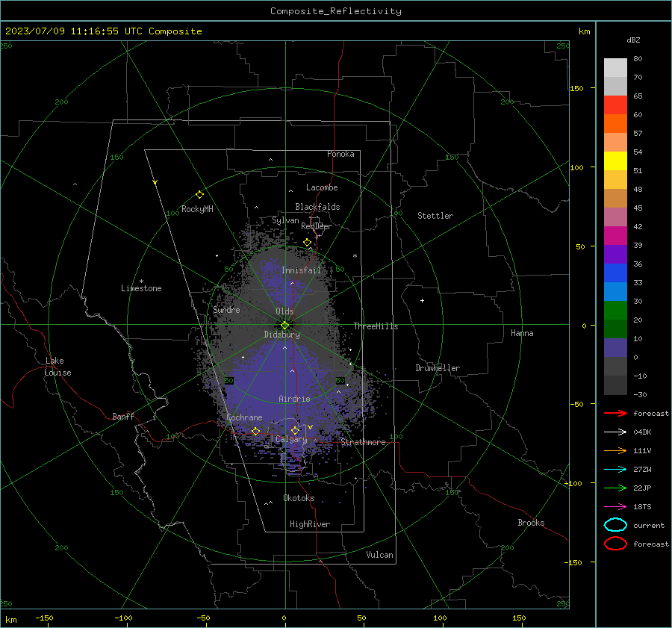Viewport: 672px width, 628px height.
Task: Click the magenta 18TS arrow in legend
Action: click(615, 507)
